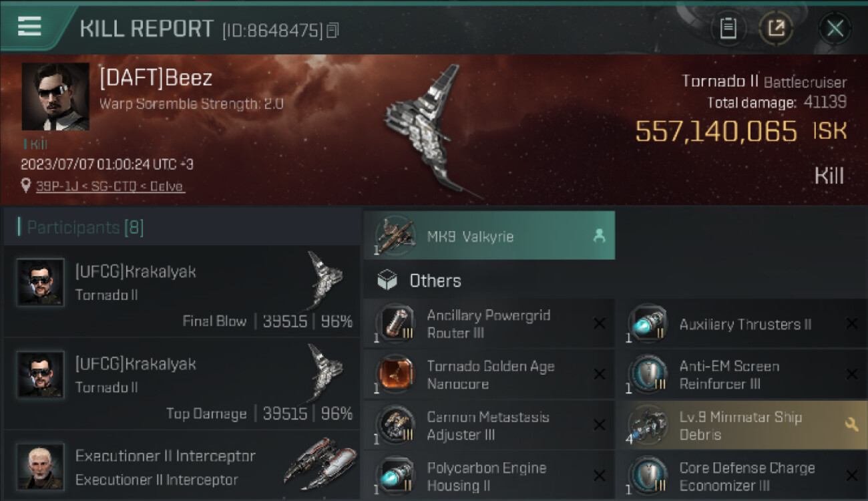Open the 39P-1J Delve location link

pyautogui.click(x=110, y=186)
